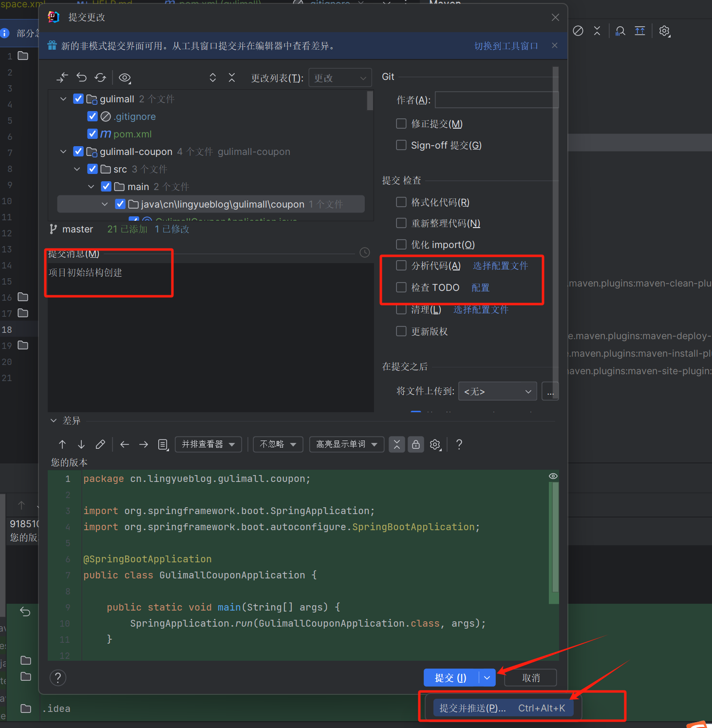
Task: Uncheck the .gitignore file checkbox
Action: pos(92,116)
